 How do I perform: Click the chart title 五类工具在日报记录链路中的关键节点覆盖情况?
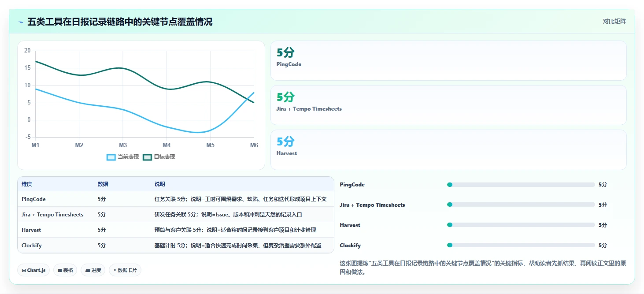120,22
